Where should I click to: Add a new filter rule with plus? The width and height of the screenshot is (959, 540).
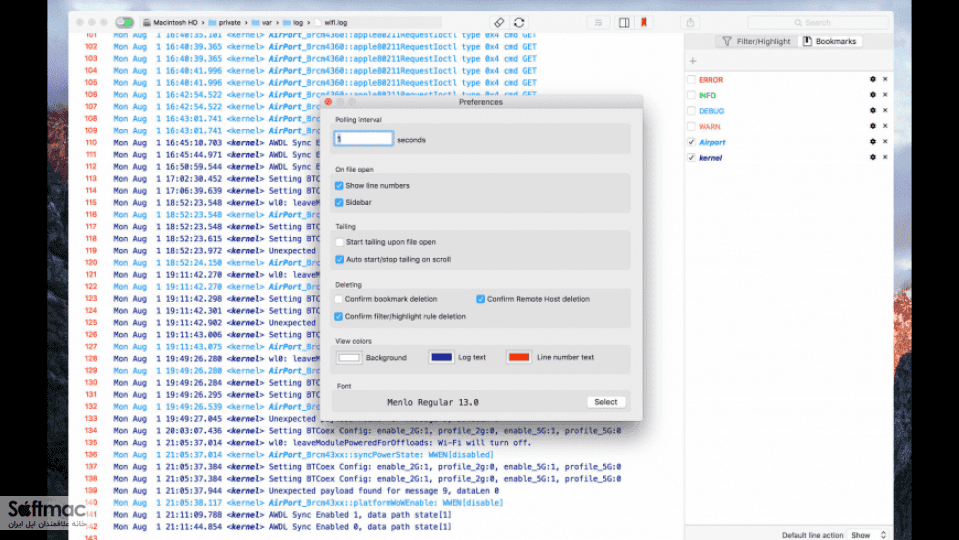693,61
